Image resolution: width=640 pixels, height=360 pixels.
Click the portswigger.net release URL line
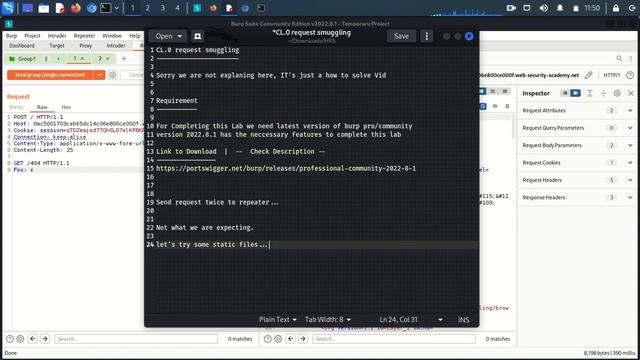(286, 168)
